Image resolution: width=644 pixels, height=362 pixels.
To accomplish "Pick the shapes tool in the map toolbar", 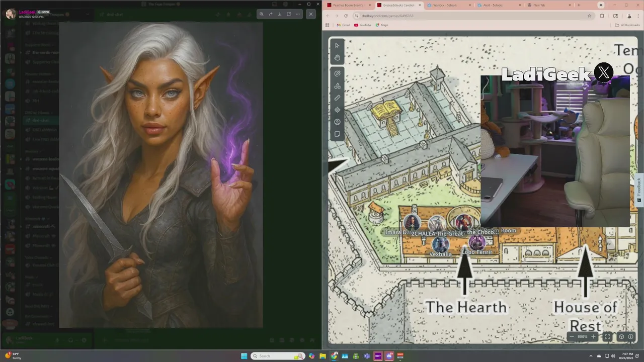I will pos(337,86).
